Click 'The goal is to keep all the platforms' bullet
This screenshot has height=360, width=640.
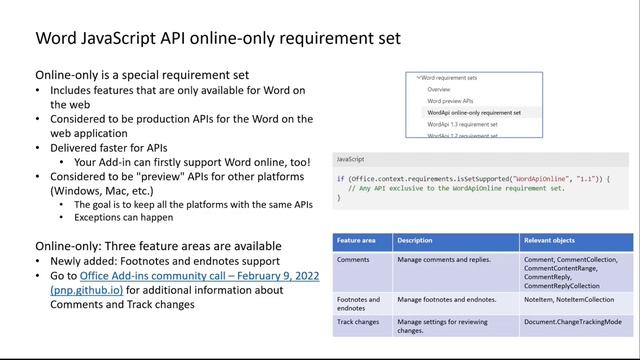click(x=193, y=204)
